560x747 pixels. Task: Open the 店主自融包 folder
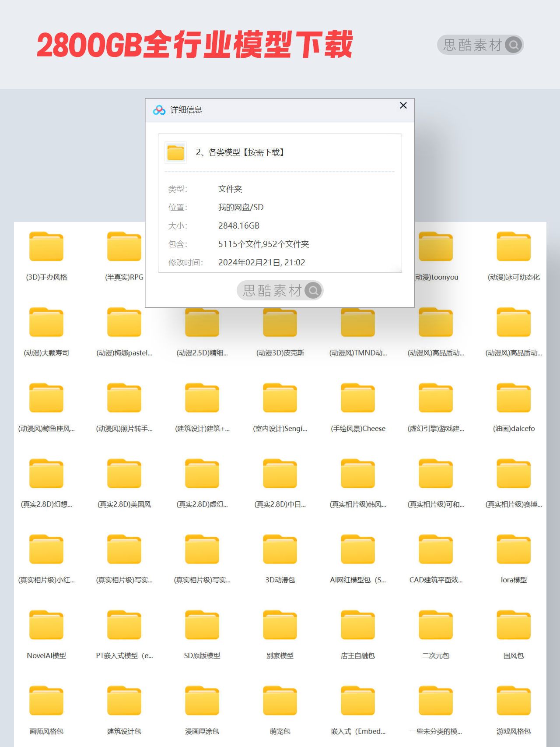pyautogui.click(x=358, y=625)
